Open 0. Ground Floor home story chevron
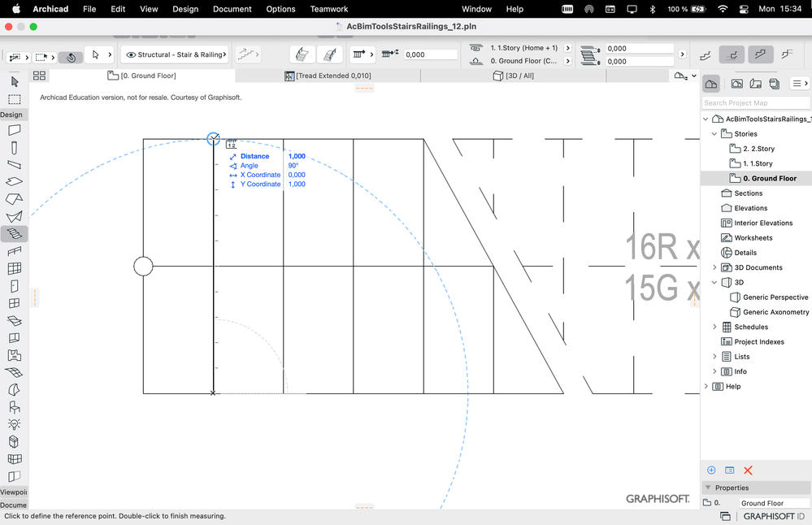This screenshot has height=525, width=812. [567, 61]
